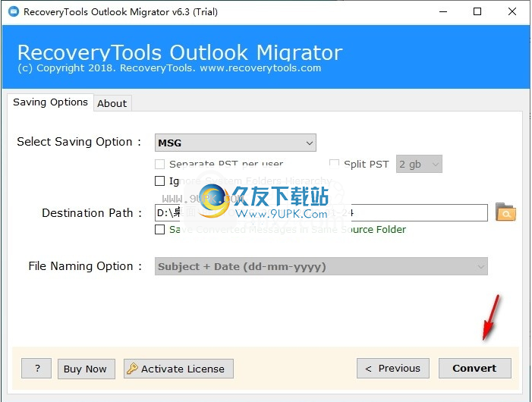This screenshot has width=532, height=402.
Task: Go back with the Previous button
Action: pyautogui.click(x=393, y=369)
